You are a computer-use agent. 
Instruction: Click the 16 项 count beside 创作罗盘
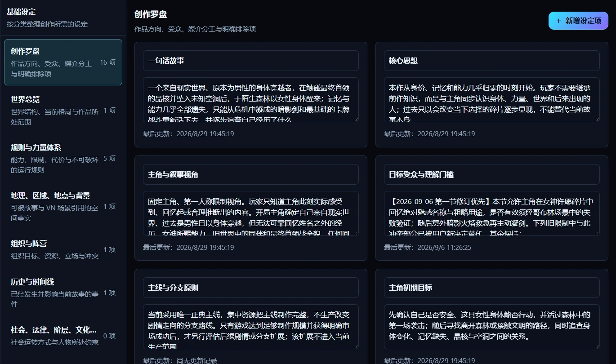click(108, 62)
